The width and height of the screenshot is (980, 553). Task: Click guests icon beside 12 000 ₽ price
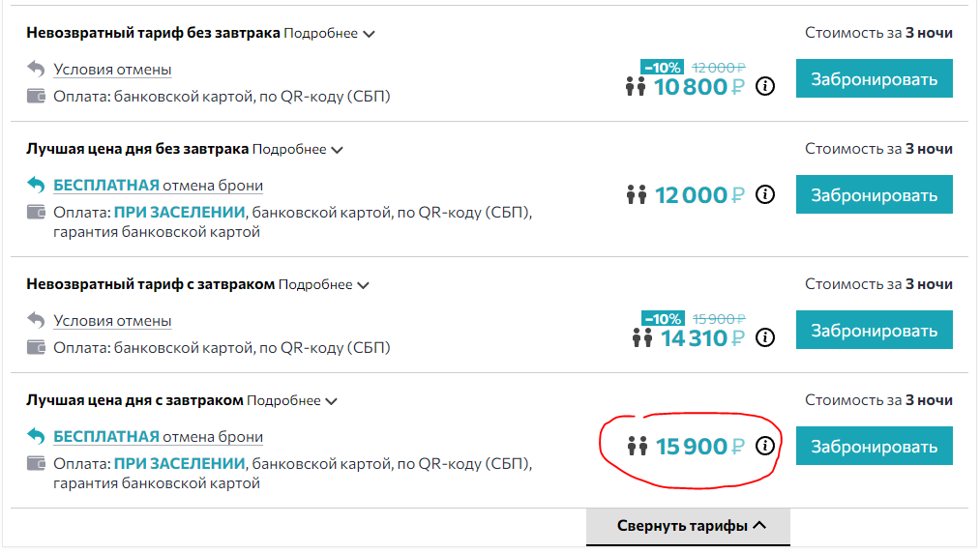[x=637, y=195]
